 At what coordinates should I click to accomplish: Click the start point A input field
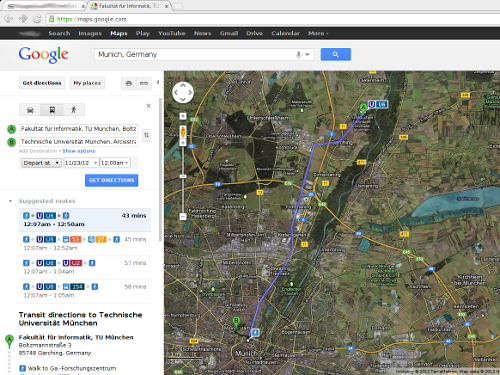(79, 129)
